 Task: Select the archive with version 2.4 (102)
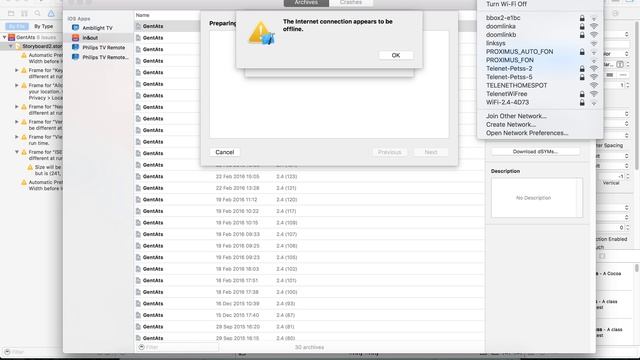tap(309, 269)
